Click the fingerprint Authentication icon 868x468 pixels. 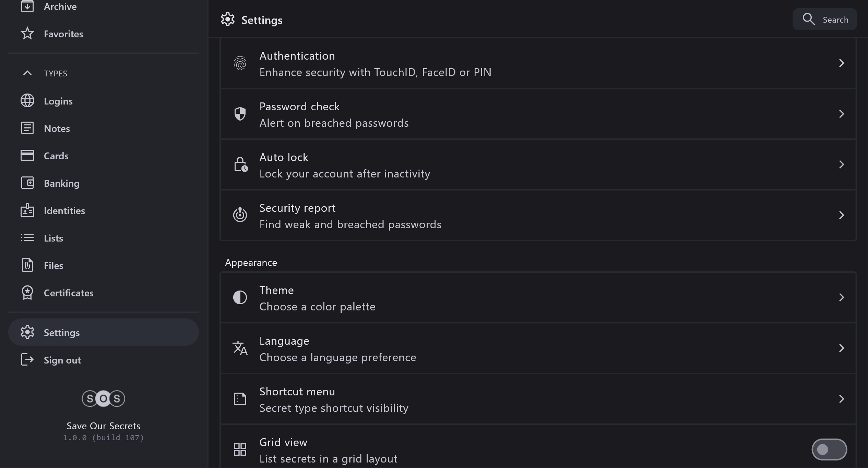(240, 63)
